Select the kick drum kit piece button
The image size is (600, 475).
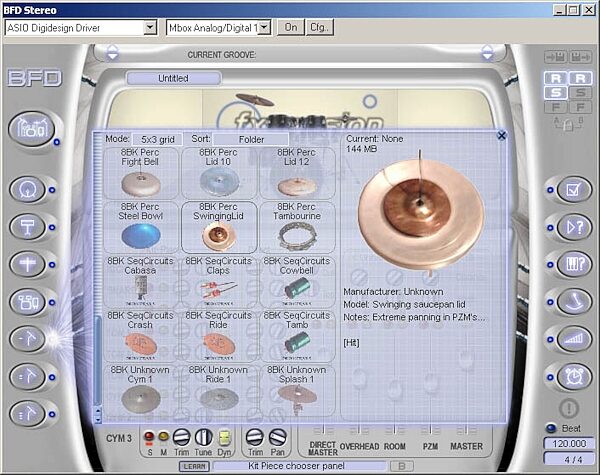coord(28,189)
